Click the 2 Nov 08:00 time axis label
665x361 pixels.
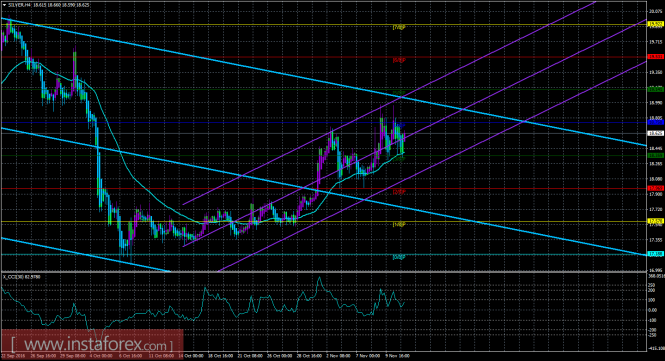pyautogui.click(x=338, y=356)
